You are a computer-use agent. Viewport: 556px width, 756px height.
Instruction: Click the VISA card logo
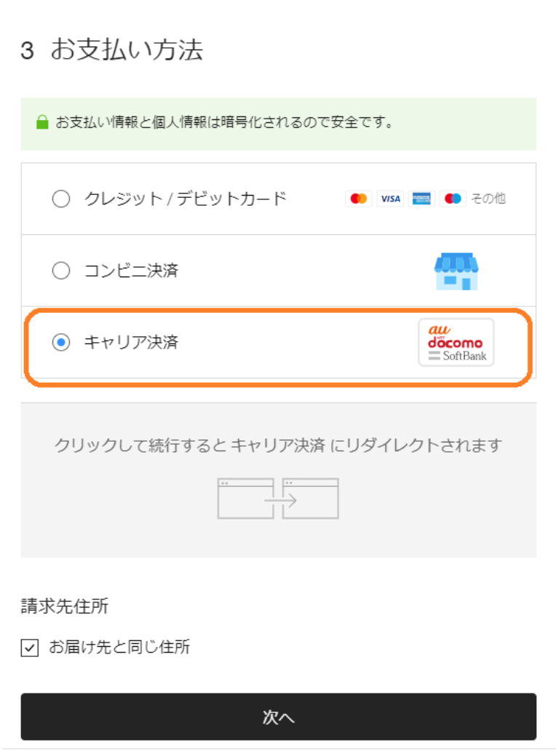point(390,199)
